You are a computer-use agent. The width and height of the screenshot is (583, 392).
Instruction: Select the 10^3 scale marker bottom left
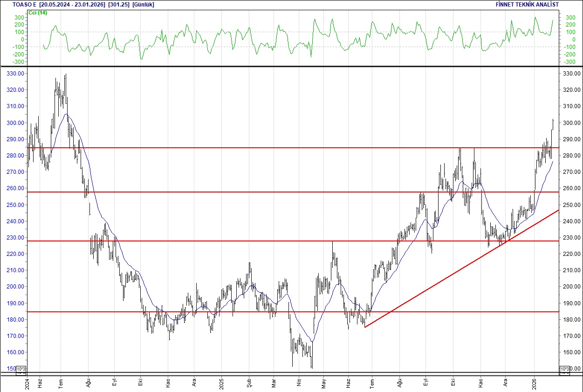point(21,368)
